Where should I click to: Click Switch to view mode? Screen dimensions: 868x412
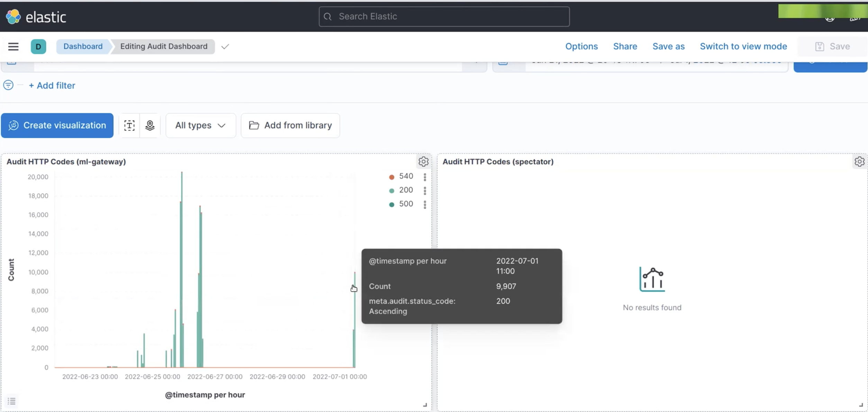(x=743, y=46)
